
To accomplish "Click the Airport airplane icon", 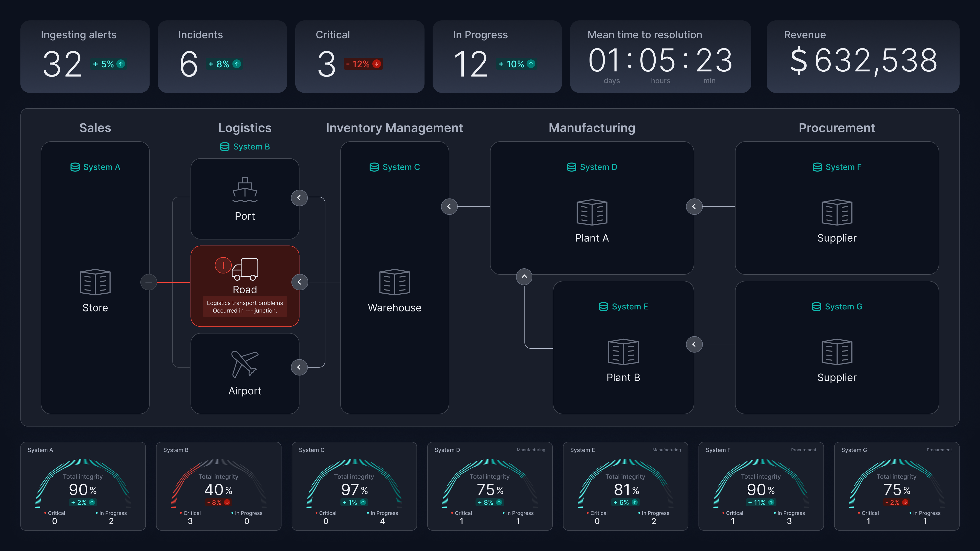I will coord(245,364).
